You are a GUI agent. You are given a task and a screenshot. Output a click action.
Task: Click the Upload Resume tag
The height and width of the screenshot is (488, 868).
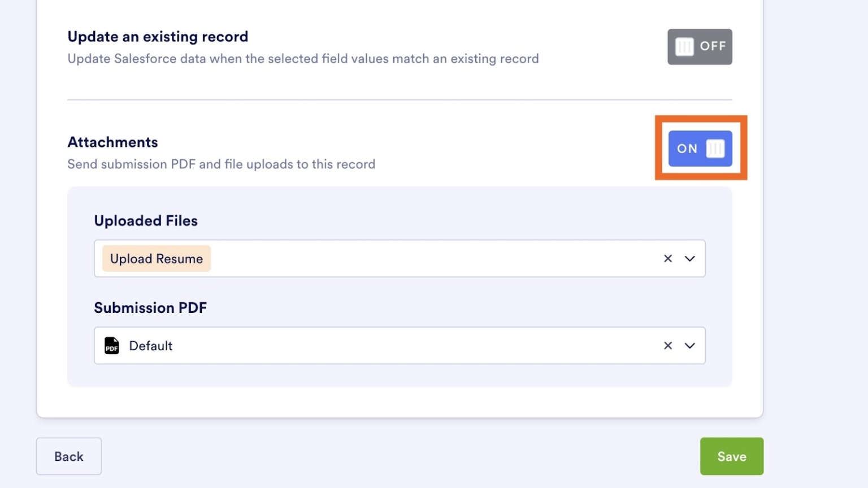tap(157, 259)
